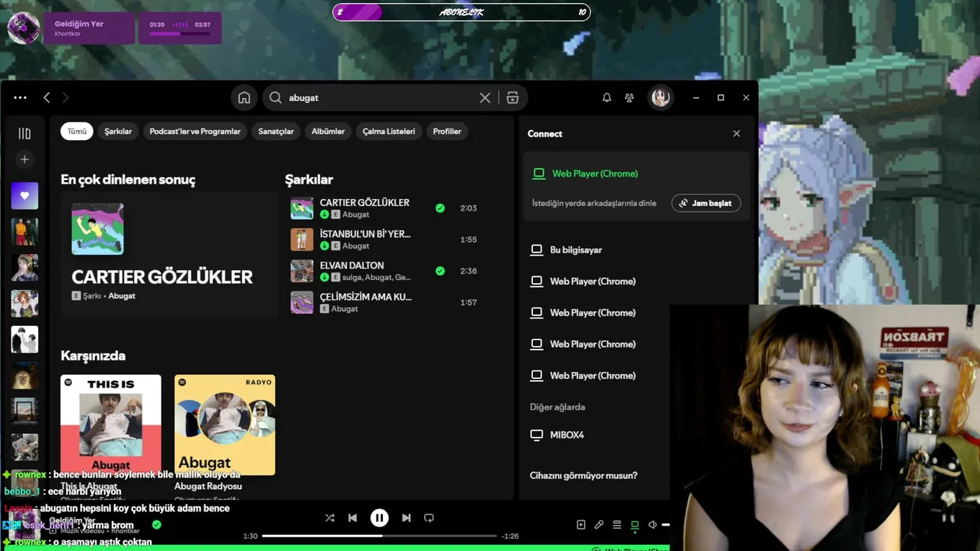This screenshot has width=980, height=551.
Task: Open the play queue icon
Action: (x=617, y=525)
